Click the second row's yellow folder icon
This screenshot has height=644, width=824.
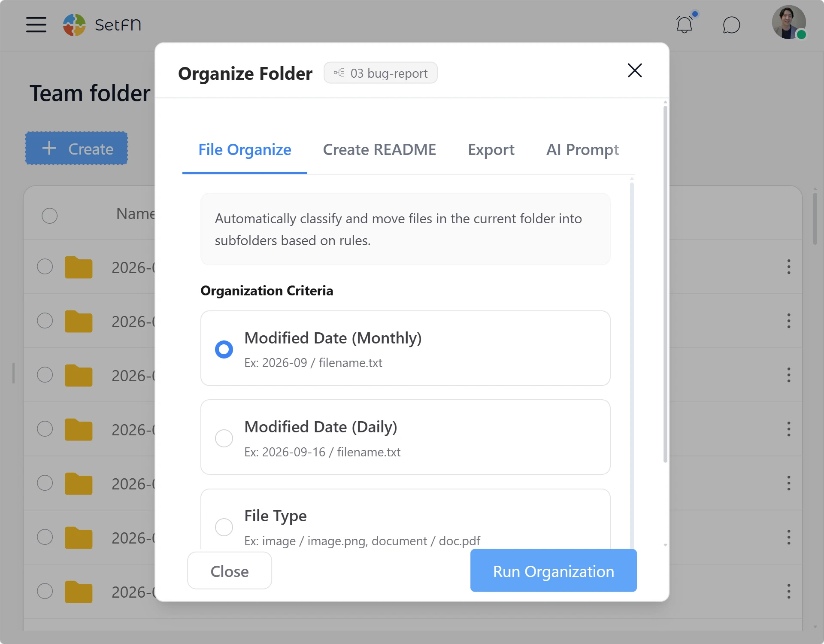pyautogui.click(x=79, y=321)
